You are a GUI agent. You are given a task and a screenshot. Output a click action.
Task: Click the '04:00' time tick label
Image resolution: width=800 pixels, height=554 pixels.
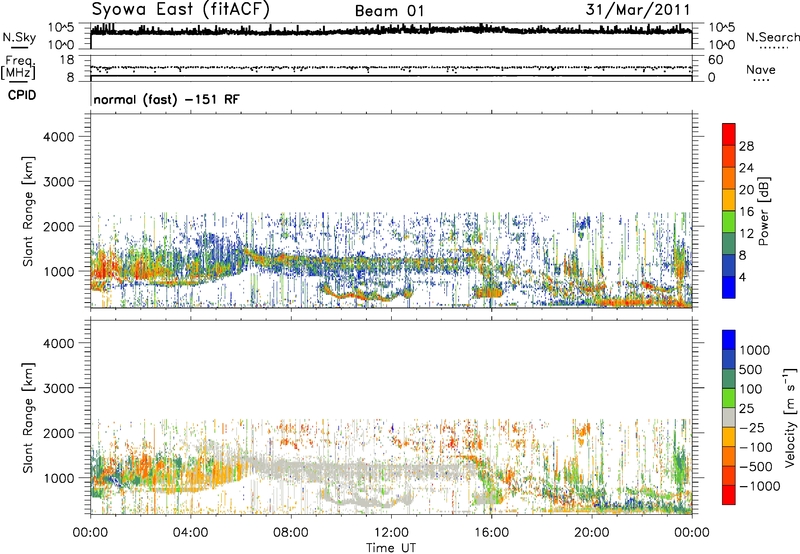(x=190, y=533)
